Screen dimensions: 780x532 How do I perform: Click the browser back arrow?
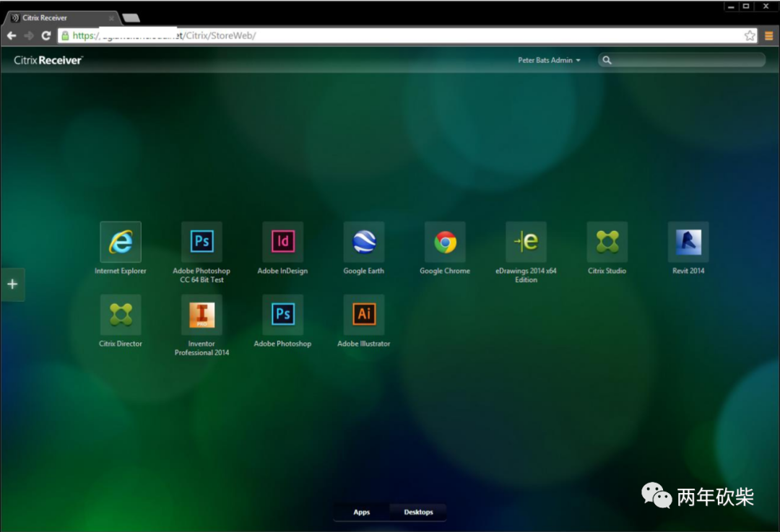point(12,36)
